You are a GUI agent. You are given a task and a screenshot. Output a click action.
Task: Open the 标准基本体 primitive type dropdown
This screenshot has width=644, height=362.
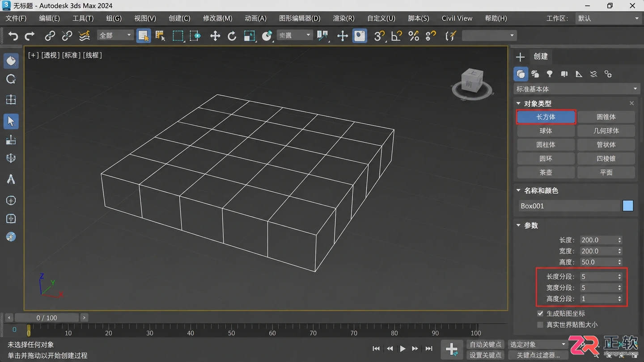point(576,89)
